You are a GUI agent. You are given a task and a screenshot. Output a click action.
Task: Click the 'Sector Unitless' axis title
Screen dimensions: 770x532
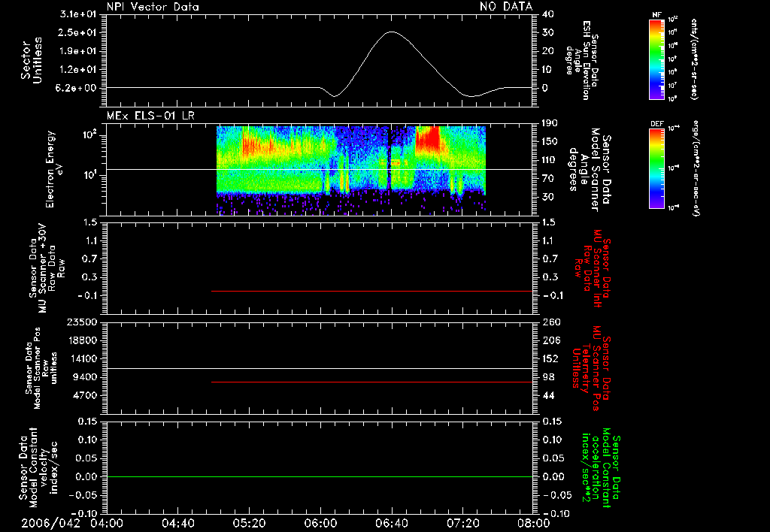click(x=31, y=60)
